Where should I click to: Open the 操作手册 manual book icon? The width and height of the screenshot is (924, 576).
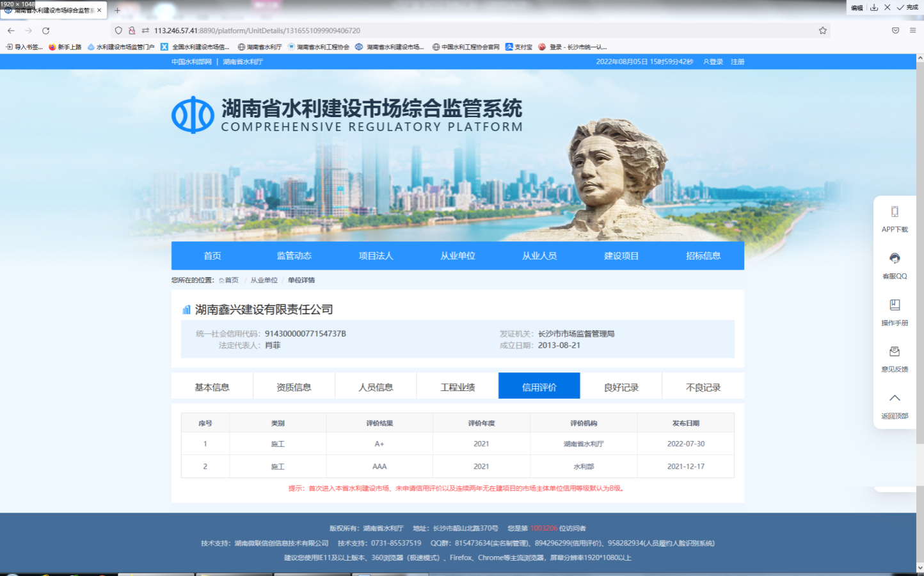coord(894,305)
